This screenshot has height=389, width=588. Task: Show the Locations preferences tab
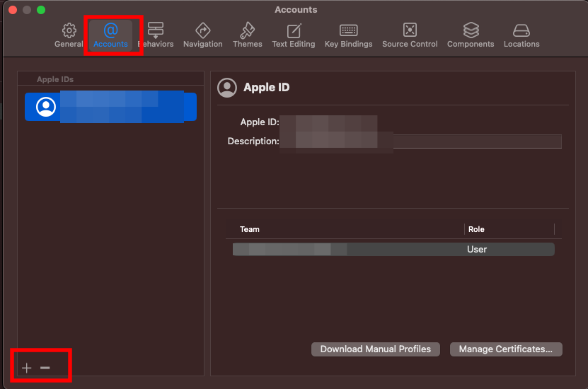[521, 35]
